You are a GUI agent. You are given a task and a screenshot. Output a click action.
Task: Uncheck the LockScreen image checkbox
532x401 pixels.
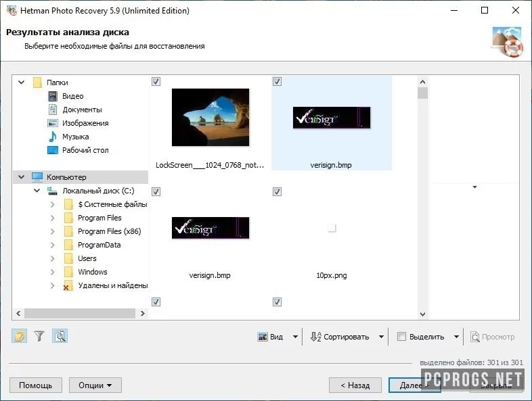(x=156, y=82)
